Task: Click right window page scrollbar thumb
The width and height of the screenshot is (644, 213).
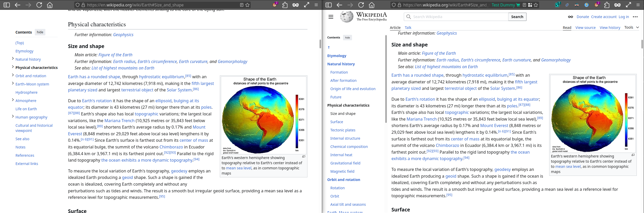Action: pyautogui.click(x=642, y=44)
